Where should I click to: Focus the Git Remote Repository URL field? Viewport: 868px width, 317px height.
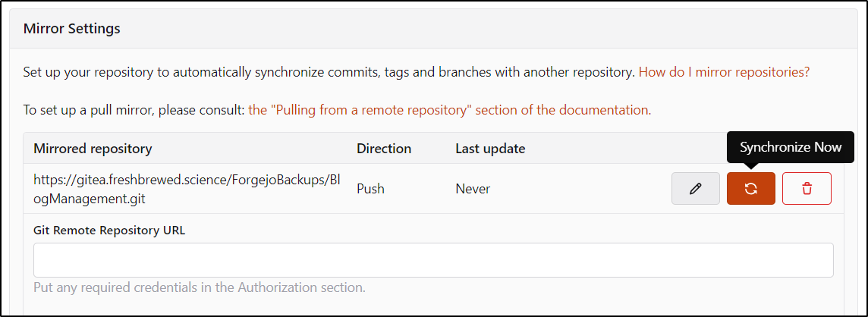[x=433, y=260]
